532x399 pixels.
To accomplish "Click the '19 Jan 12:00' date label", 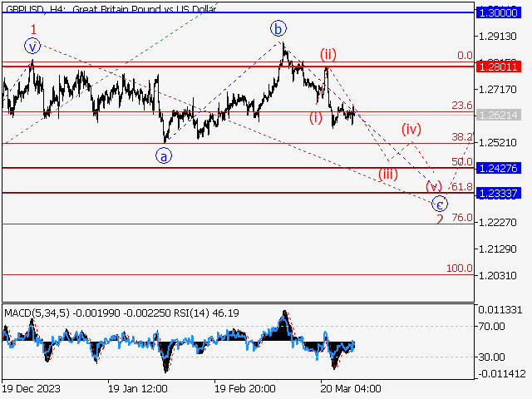I will point(137,388).
